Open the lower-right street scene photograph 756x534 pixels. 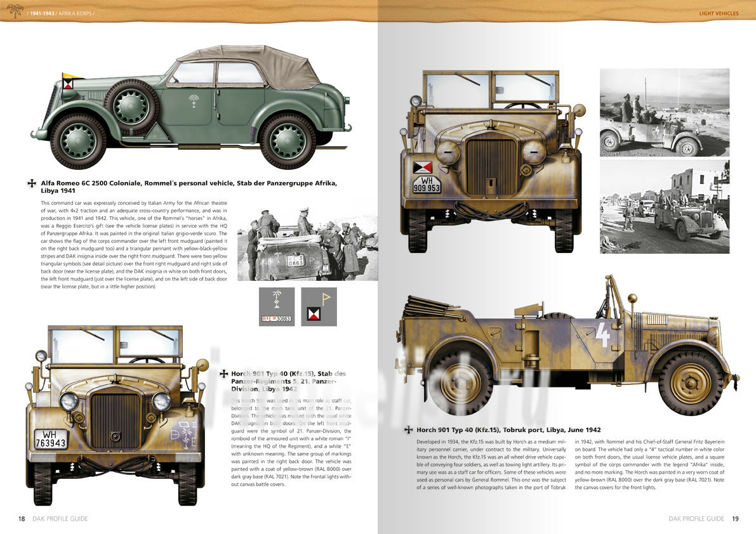click(664, 207)
